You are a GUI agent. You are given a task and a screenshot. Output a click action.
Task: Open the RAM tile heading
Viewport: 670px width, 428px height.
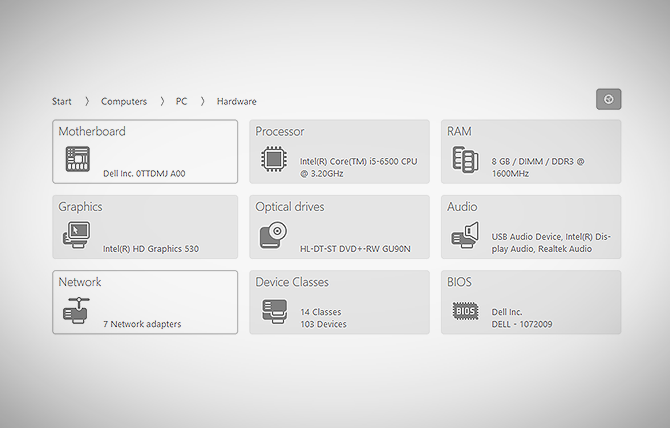[x=459, y=131]
